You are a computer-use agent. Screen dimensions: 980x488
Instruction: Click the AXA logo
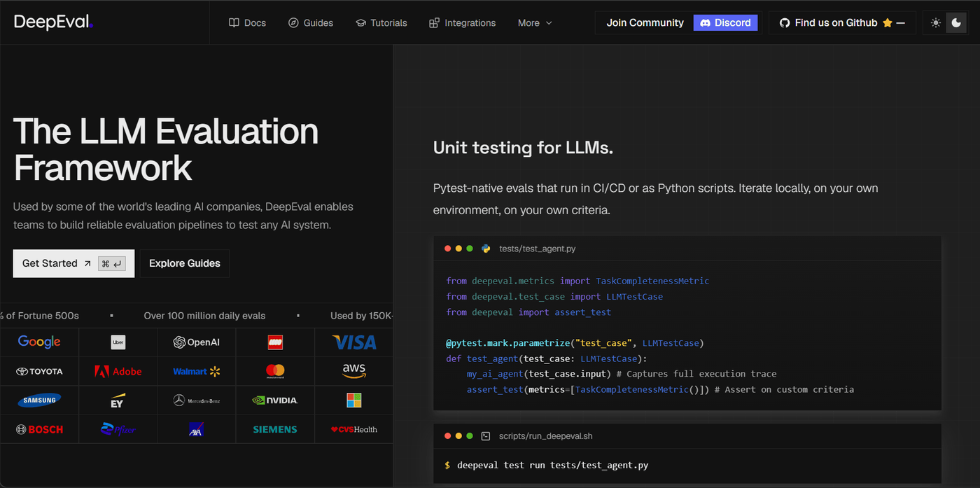click(196, 429)
